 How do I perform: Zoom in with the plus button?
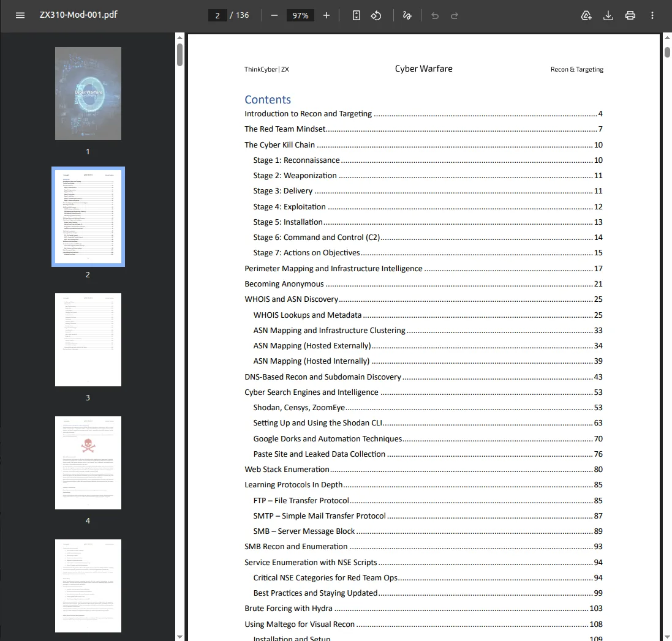tap(326, 15)
